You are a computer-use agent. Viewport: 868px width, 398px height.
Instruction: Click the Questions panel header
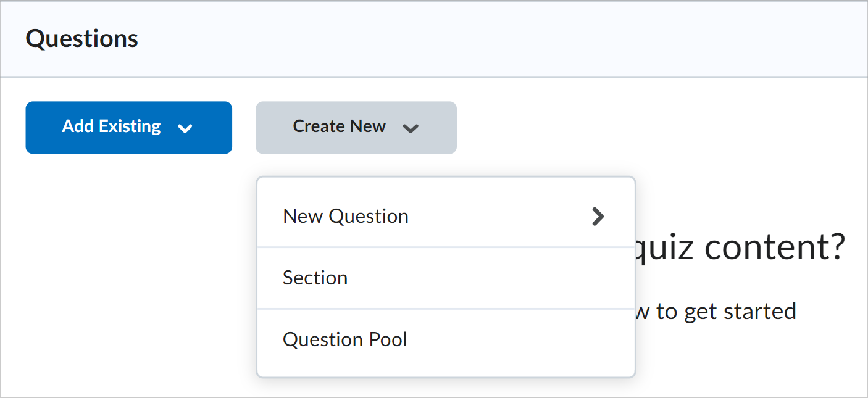coord(81,38)
